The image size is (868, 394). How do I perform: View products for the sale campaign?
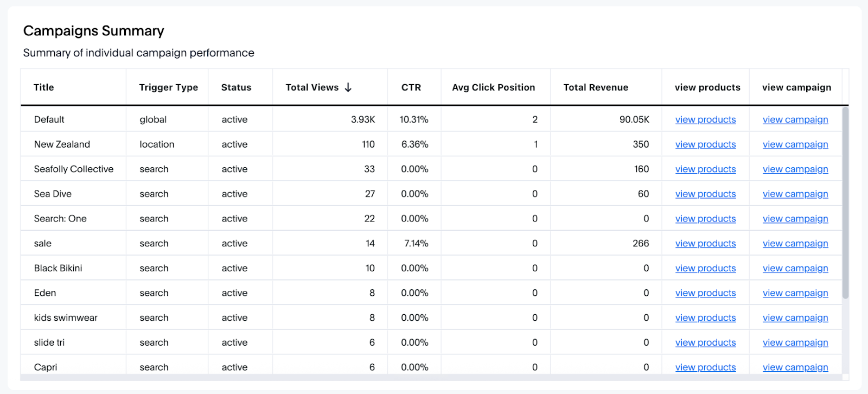[x=705, y=244]
